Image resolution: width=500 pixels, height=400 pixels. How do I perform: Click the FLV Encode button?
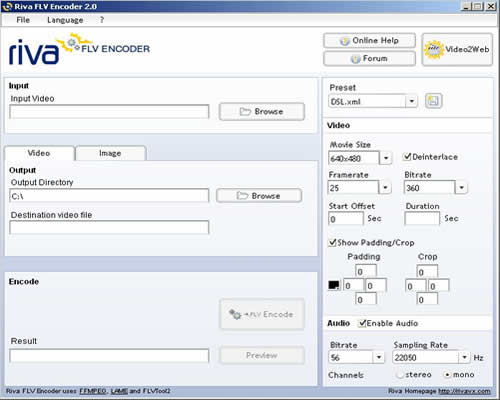tap(262, 314)
